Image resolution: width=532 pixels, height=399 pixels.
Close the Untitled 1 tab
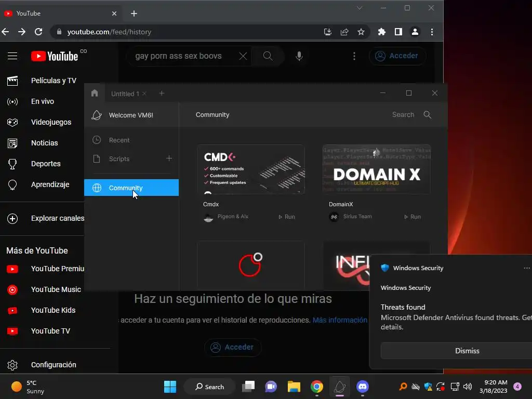pos(144,94)
